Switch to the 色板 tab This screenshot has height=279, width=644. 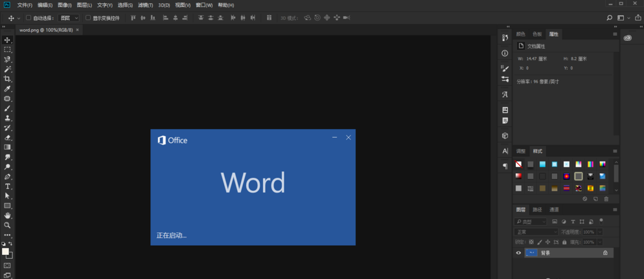(537, 34)
